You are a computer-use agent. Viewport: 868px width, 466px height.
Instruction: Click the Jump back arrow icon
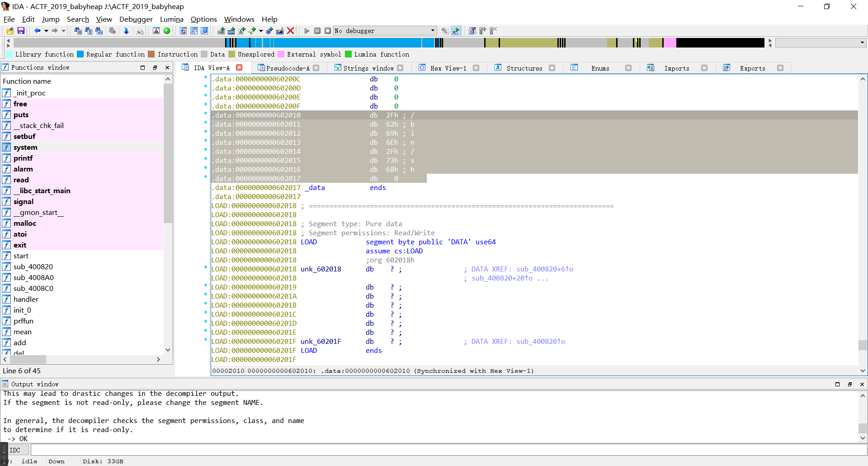pos(37,31)
